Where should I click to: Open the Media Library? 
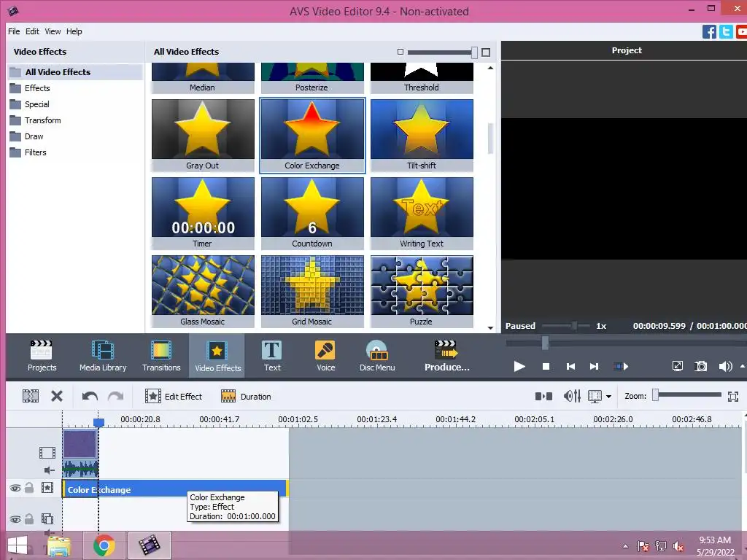point(103,356)
